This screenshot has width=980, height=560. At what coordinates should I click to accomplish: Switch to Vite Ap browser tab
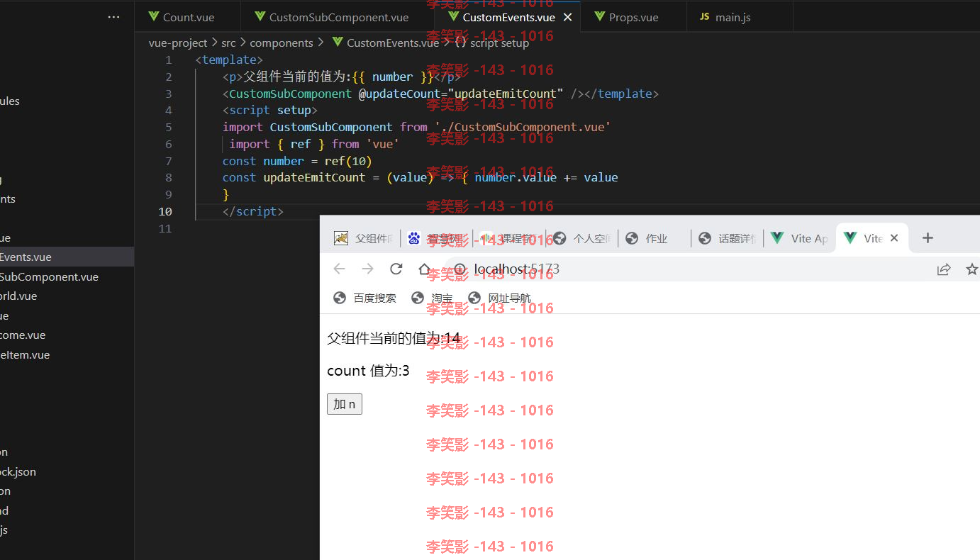point(800,238)
